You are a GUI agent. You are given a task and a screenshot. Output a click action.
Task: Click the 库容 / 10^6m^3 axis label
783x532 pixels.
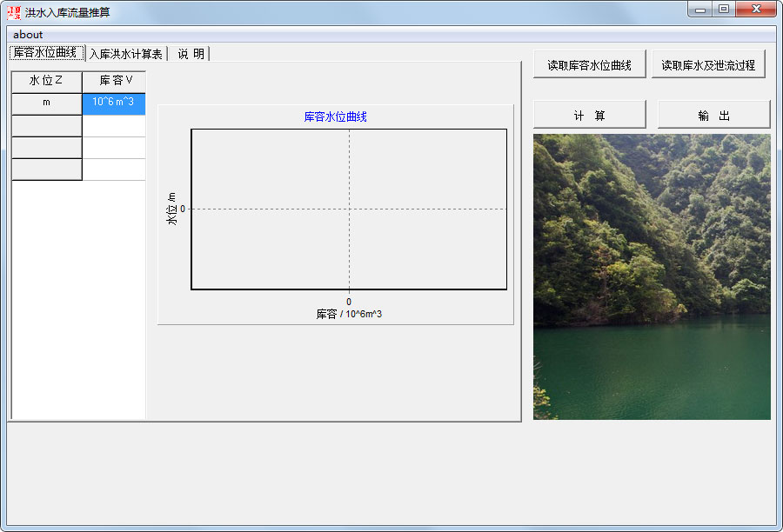349,314
